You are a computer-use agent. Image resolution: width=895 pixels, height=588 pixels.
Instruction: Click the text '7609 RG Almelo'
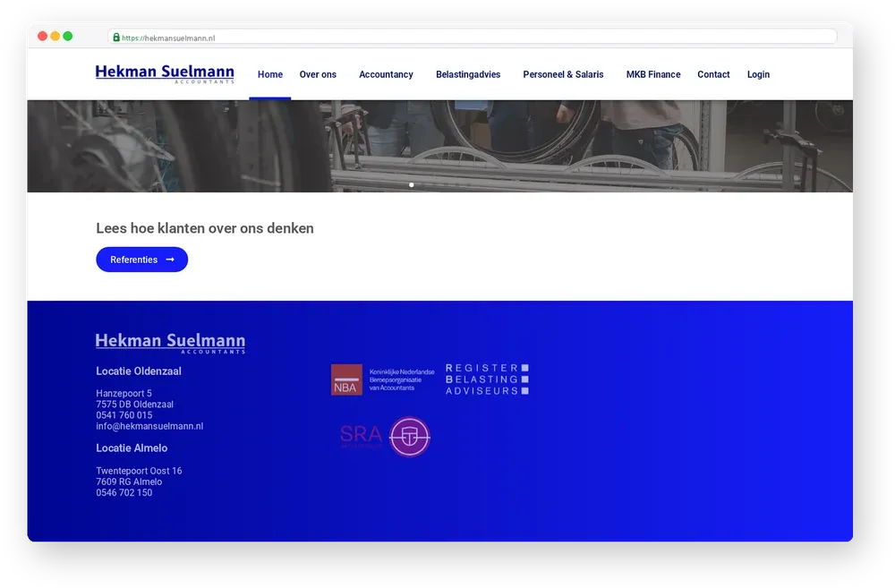coord(129,481)
